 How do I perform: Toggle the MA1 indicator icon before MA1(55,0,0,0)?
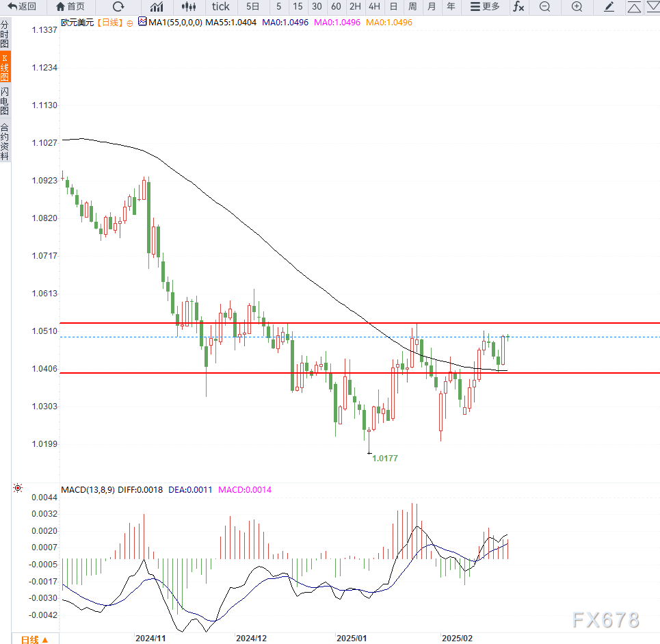tap(142, 22)
